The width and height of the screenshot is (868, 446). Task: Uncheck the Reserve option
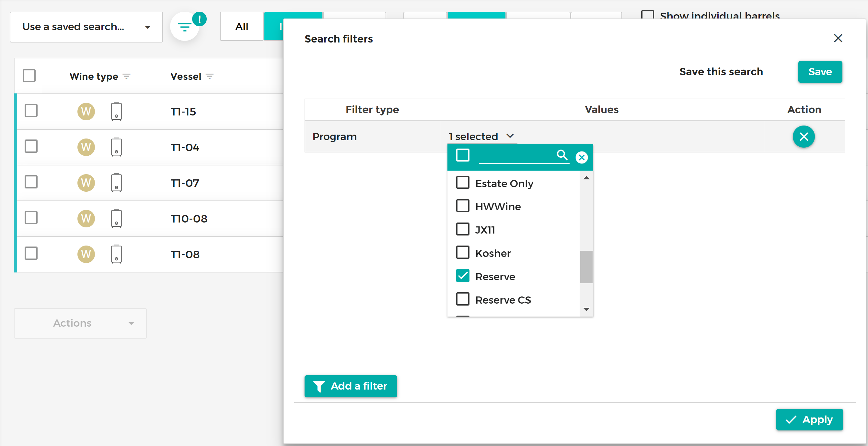(463, 276)
